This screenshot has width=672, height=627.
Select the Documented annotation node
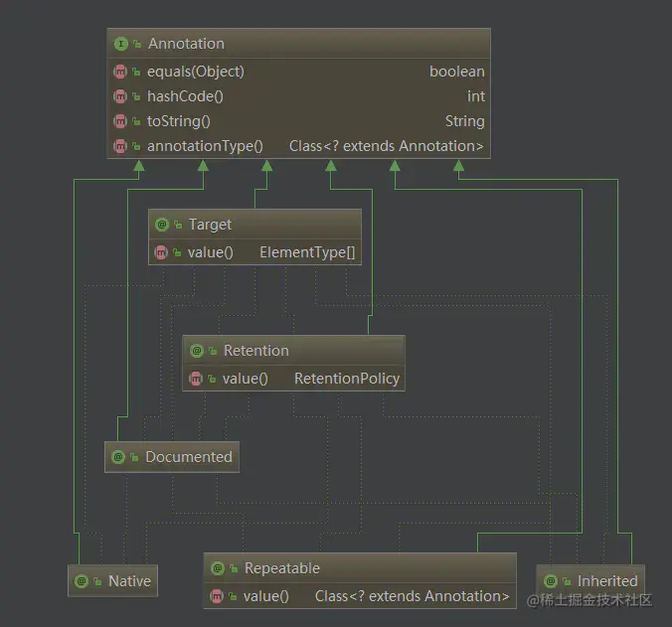[x=172, y=457]
